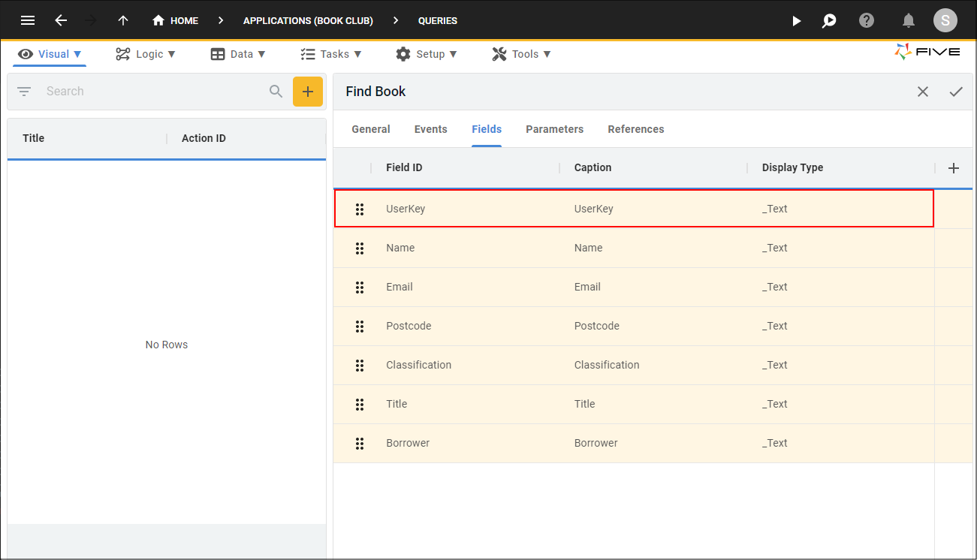Image resolution: width=977 pixels, height=560 pixels.
Task: Save Find Book with checkmark
Action: point(956,92)
